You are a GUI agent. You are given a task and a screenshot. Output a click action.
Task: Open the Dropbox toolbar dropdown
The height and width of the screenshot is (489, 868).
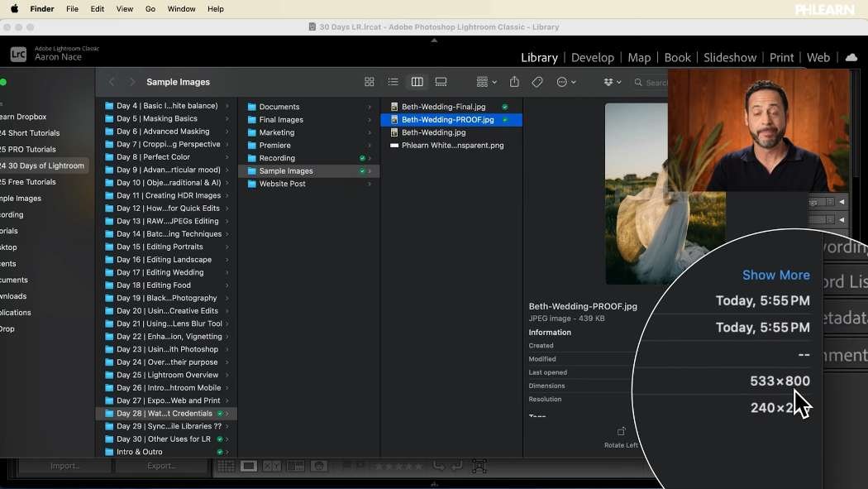point(613,82)
